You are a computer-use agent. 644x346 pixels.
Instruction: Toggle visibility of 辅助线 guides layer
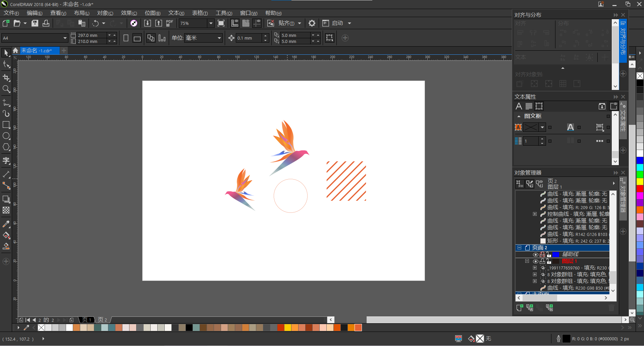(x=535, y=255)
